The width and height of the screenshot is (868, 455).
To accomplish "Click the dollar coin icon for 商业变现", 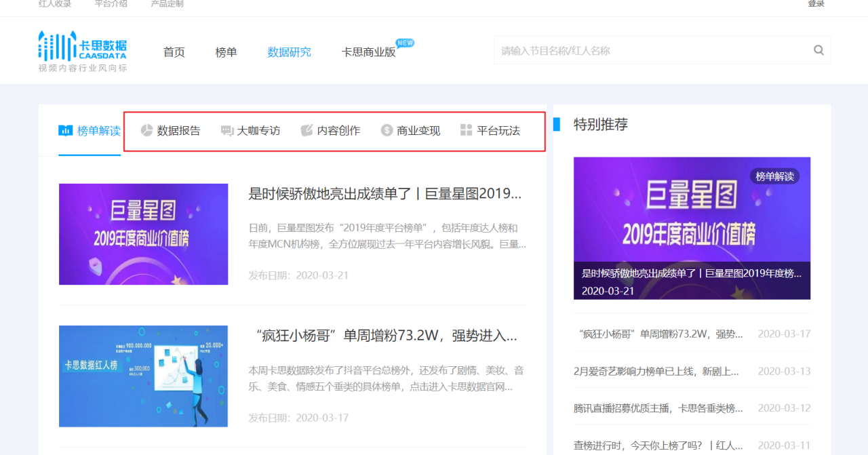I will [387, 131].
